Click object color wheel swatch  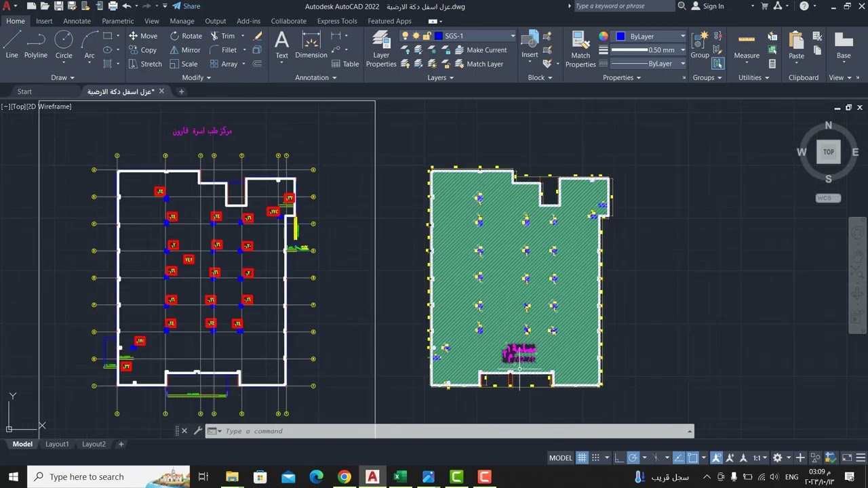point(604,36)
